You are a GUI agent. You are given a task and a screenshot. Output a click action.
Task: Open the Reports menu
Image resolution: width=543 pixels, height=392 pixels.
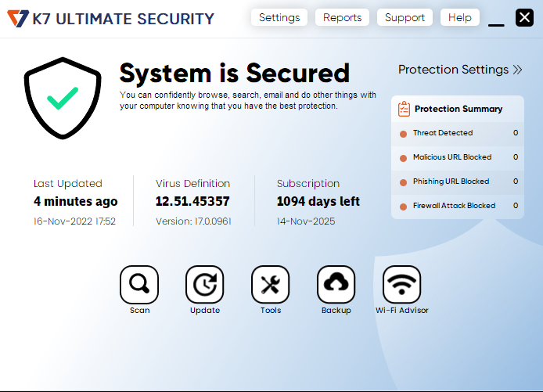343,17
